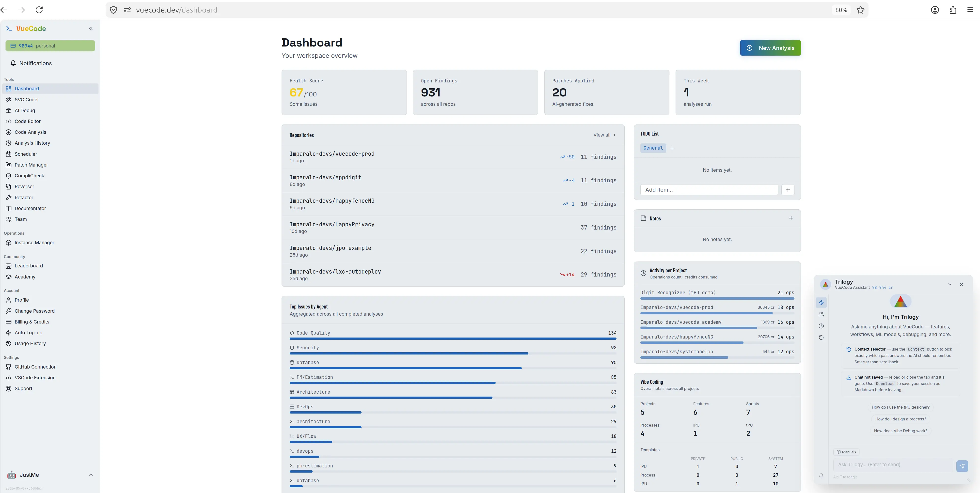This screenshot has height=493, width=980.
Task: Click the Add item TODO input field
Action: point(709,190)
